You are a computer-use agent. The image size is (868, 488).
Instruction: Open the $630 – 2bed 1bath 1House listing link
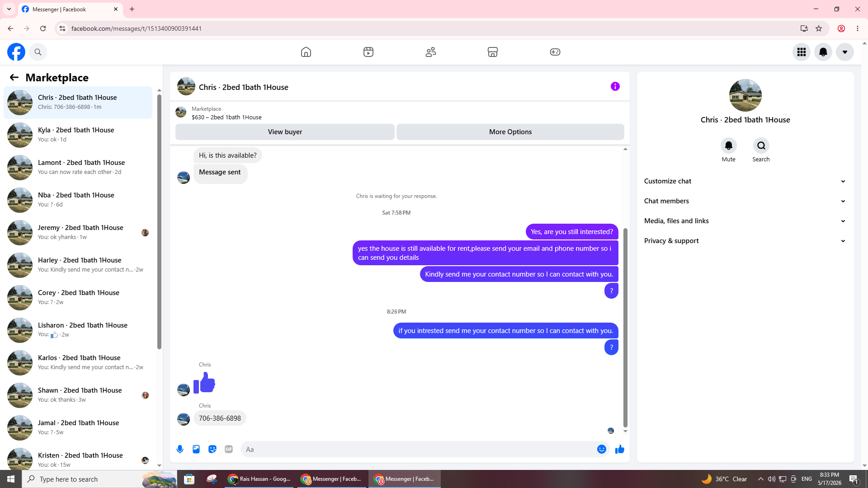tap(226, 117)
